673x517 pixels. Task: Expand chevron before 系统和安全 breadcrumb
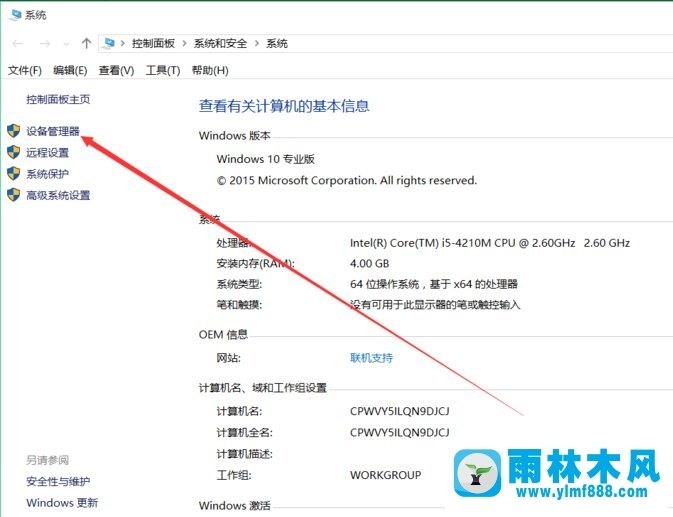pyautogui.click(x=185, y=43)
